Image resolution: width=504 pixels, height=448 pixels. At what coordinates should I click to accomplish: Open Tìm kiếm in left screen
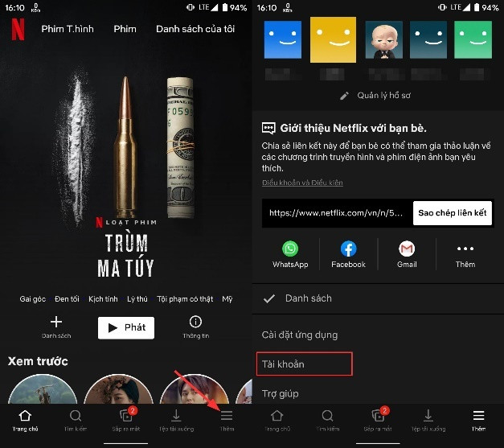[76, 421]
